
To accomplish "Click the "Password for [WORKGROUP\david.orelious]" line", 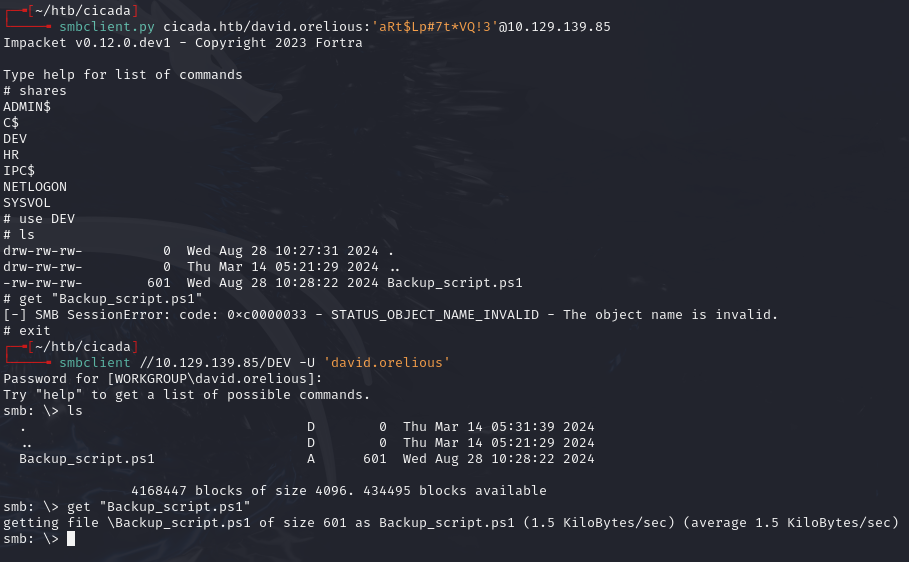I will [x=163, y=379].
